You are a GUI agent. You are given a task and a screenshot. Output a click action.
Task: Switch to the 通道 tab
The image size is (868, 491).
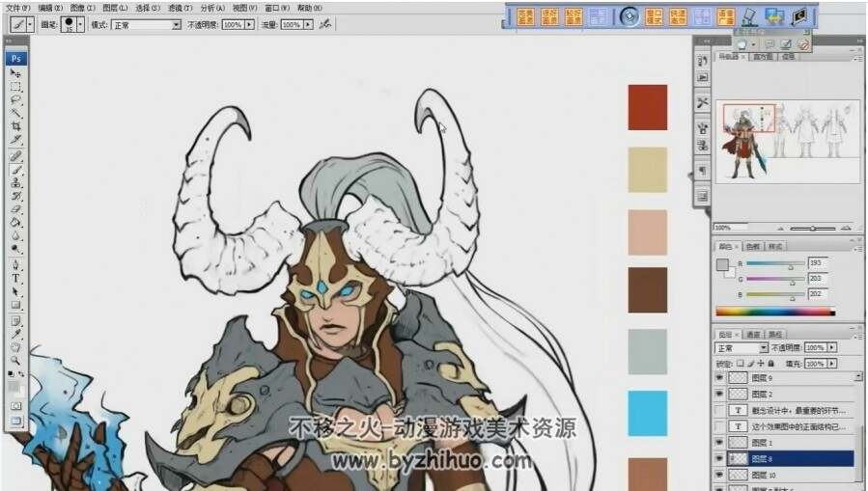tap(753, 335)
